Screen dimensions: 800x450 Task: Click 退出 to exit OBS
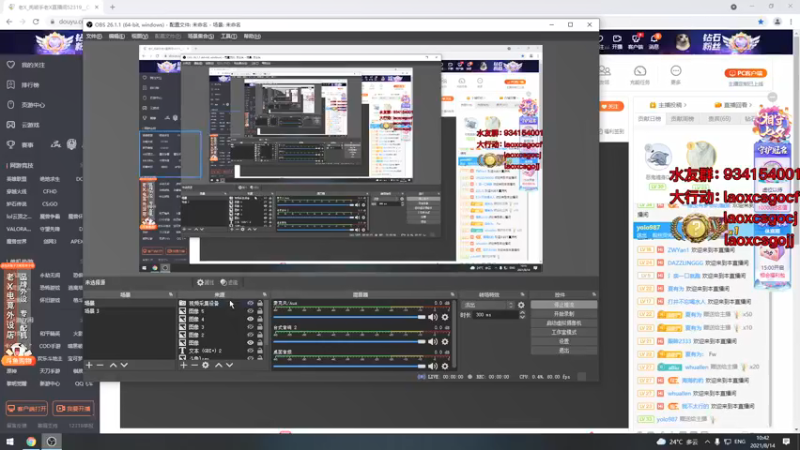pos(564,351)
